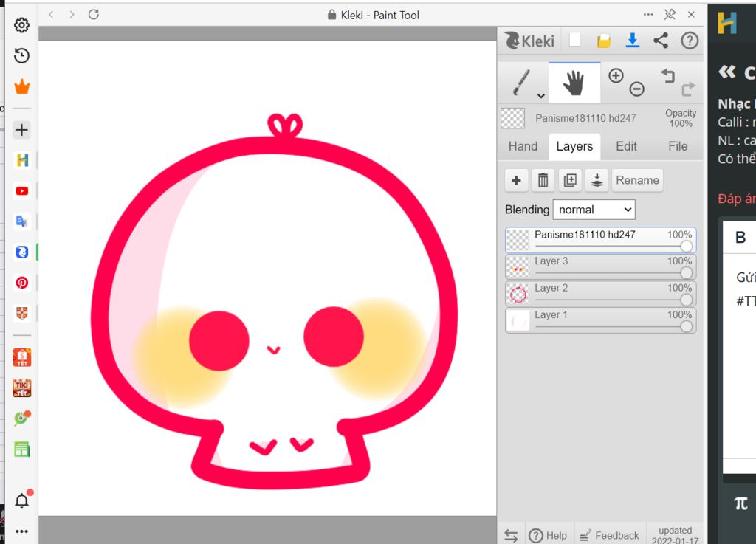Zoom in with the plus magnifier
Viewport: 756px width, 544px height.
[x=616, y=75]
